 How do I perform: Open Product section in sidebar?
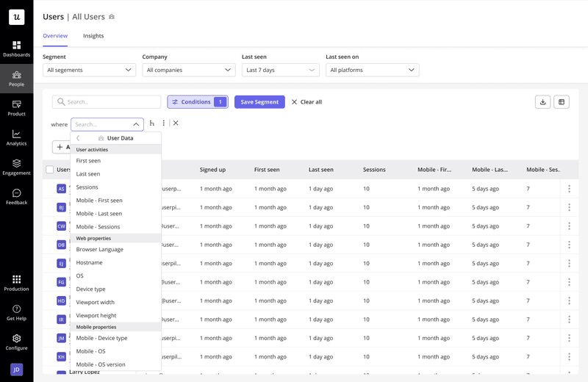click(x=16, y=108)
